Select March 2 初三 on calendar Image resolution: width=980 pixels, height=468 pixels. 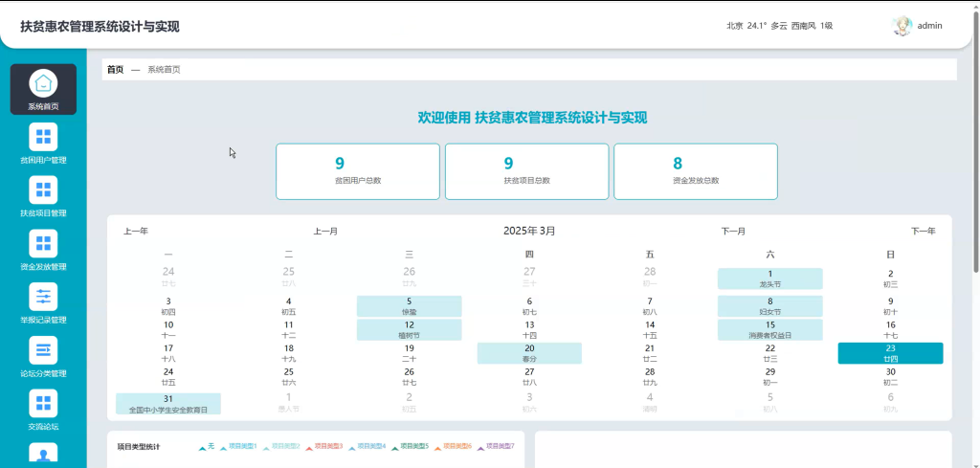click(891, 279)
